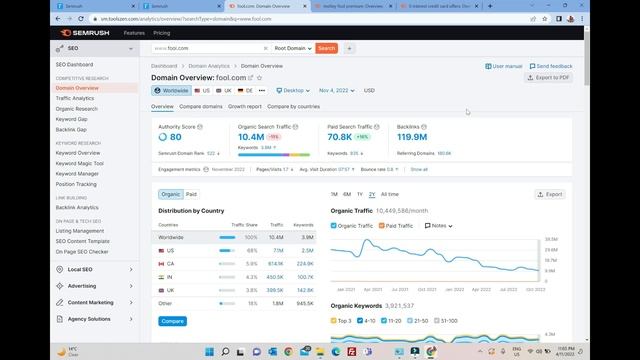Image resolution: width=640 pixels, height=360 pixels.
Task: Select All time range
Action: [x=390, y=194]
